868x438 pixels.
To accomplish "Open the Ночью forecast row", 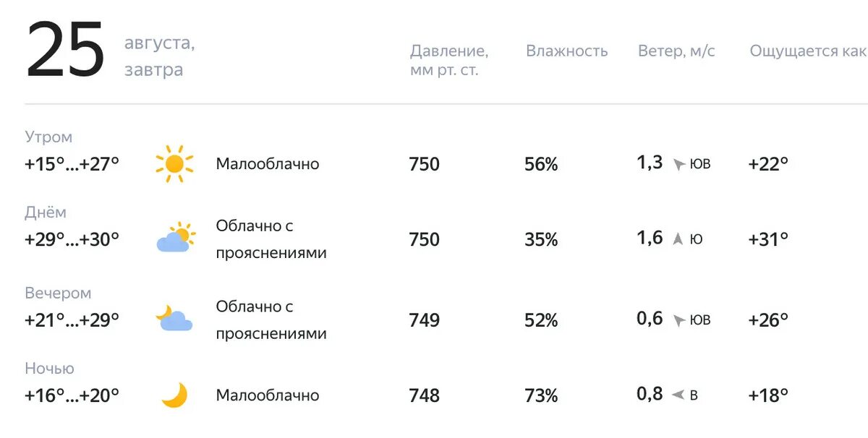I will coord(434,385).
